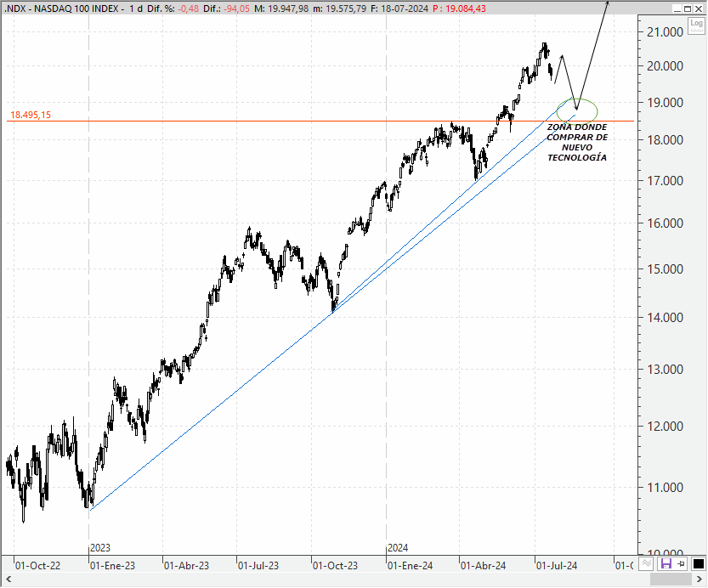Click the 2024 year marker
Viewport: 708px width, 588px height.
(398, 548)
